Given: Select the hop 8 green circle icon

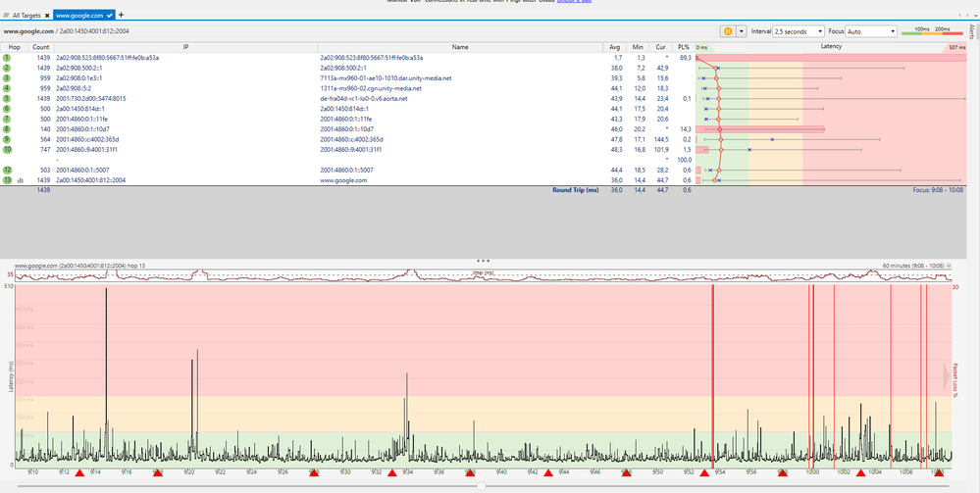Looking at the screenshot, I should (x=7, y=128).
